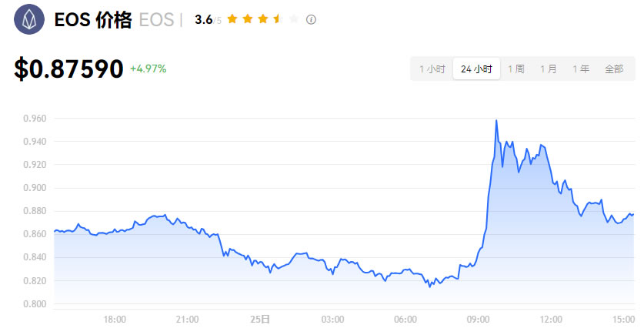Image resolution: width=644 pixels, height=335 pixels.
Task: Select 全部 to show all-time data
Action: pyautogui.click(x=614, y=69)
